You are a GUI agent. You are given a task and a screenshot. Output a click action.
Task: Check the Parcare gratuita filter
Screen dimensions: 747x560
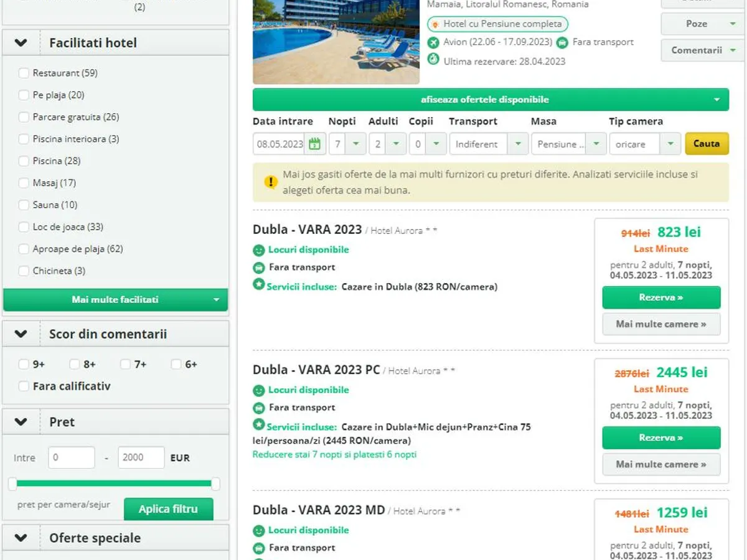tap(24, 117)
